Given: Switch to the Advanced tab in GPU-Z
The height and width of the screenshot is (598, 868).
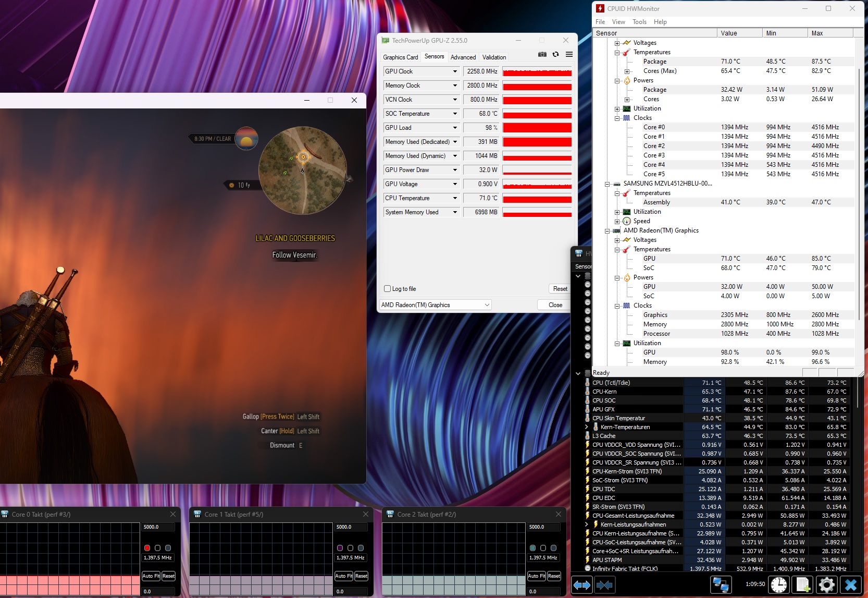Looking at the screenshot, I should (463, 57).
